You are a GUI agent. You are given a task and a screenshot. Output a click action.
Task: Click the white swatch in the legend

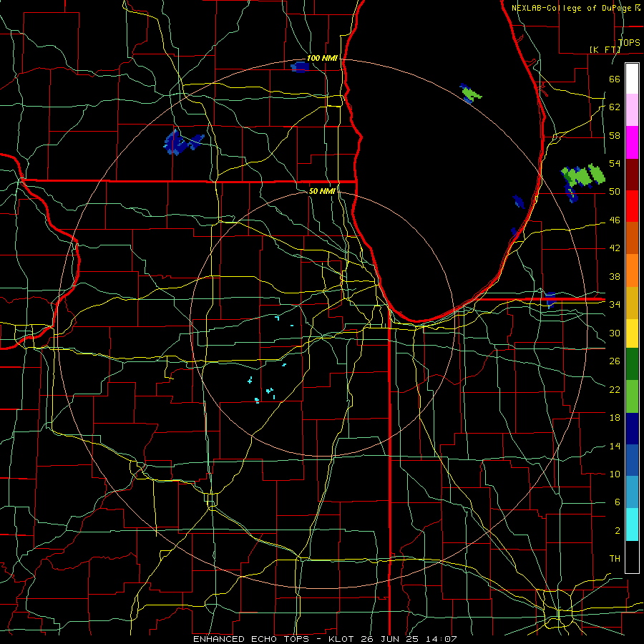point(632,79)
